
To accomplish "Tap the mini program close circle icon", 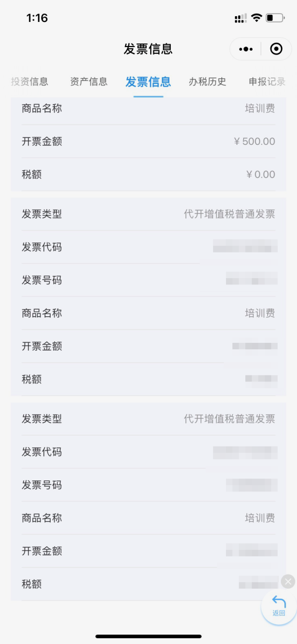I will [276, 49].
